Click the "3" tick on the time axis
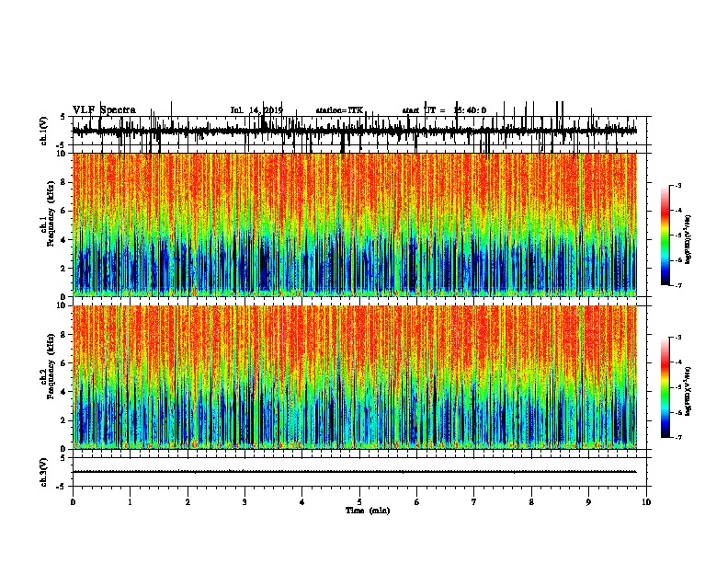 point(245,502)
